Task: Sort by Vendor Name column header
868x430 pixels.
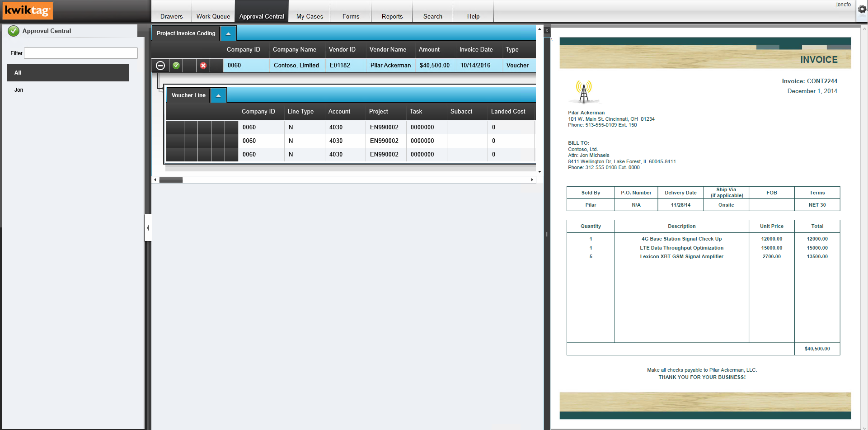Action: coord(388,50)
